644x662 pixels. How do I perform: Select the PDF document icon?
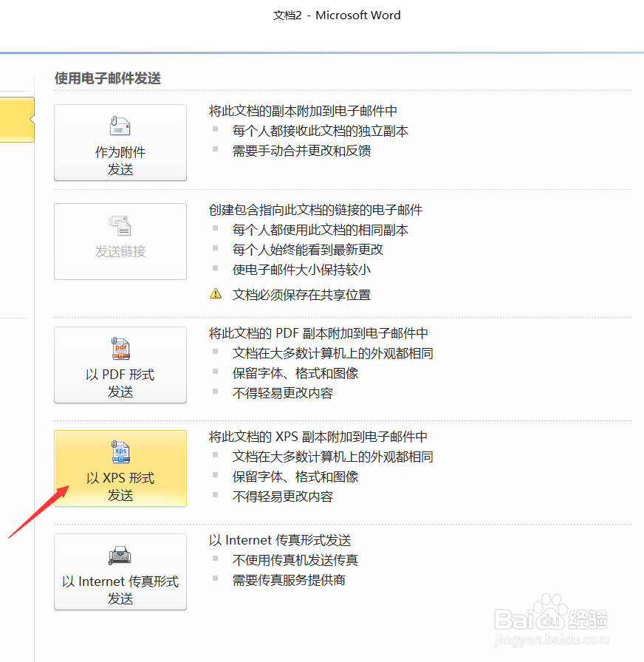120,348
